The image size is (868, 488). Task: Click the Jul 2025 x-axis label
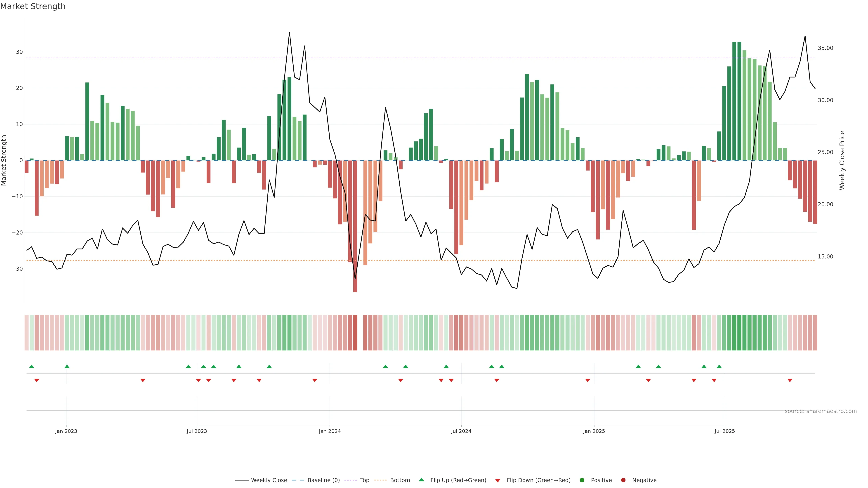tap(724, 431)
